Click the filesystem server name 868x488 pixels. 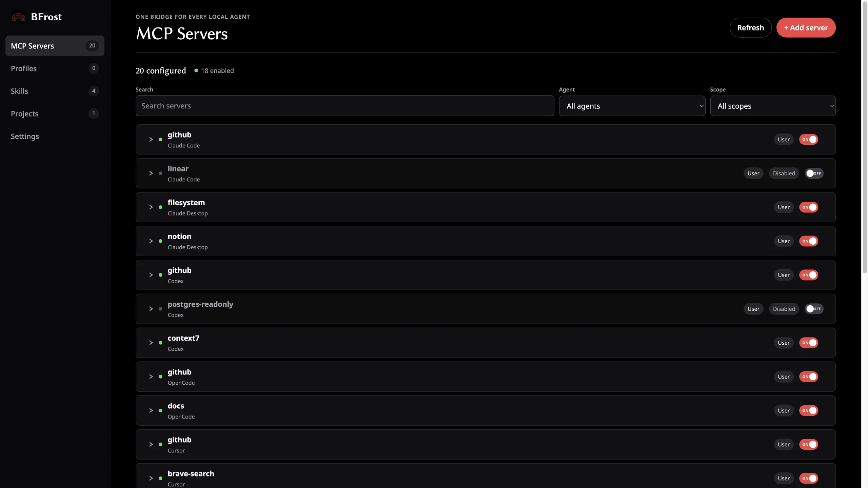(186, 203)
